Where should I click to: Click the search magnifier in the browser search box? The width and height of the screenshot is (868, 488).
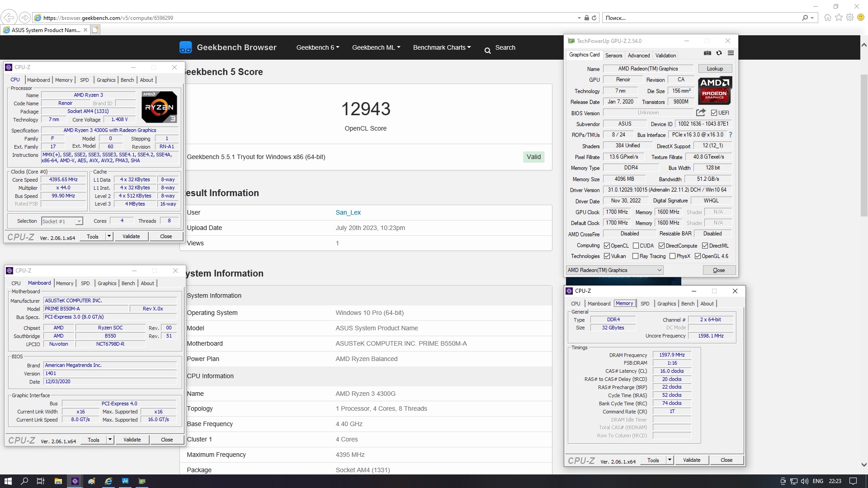[x=805, y=18]
